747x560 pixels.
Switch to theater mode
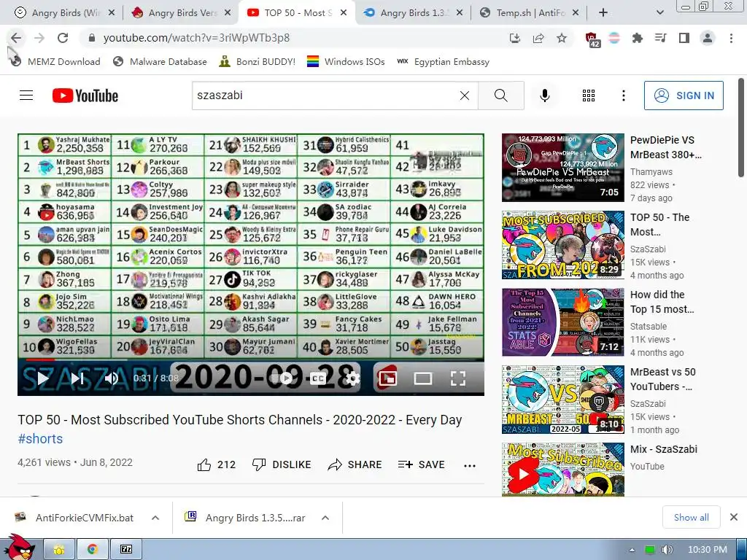(x=422, y=378)
